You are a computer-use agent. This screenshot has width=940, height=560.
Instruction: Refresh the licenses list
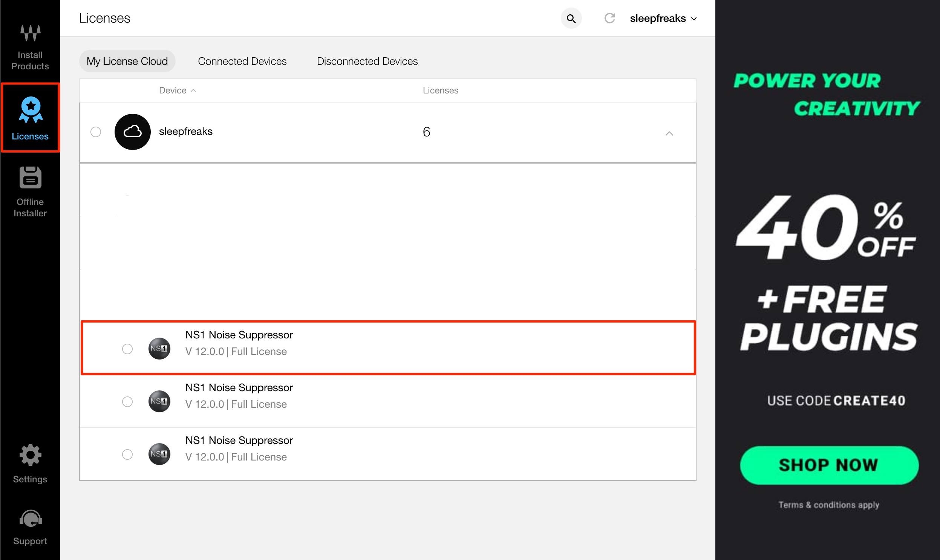pyautogui.click(x=610, y=18)
